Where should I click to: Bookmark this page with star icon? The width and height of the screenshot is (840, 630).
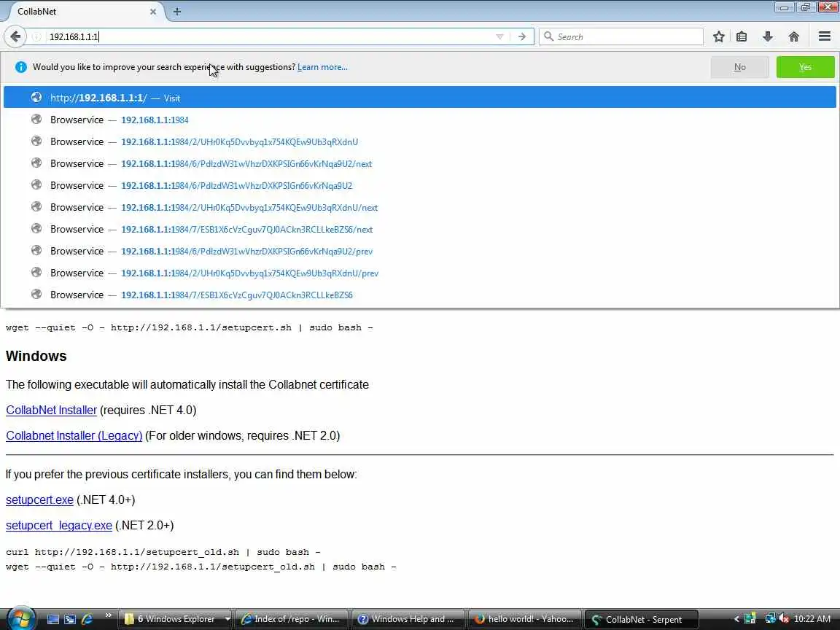click(719, 36)
